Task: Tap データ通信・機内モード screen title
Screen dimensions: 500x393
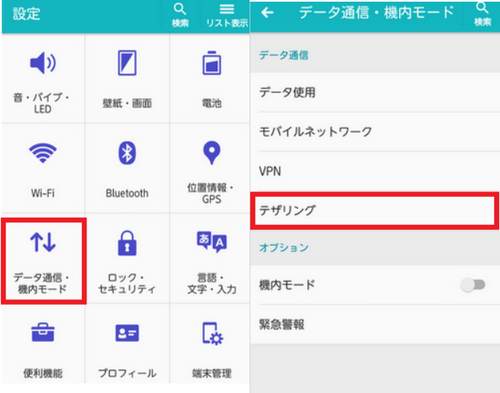Action: click(376, 13)
